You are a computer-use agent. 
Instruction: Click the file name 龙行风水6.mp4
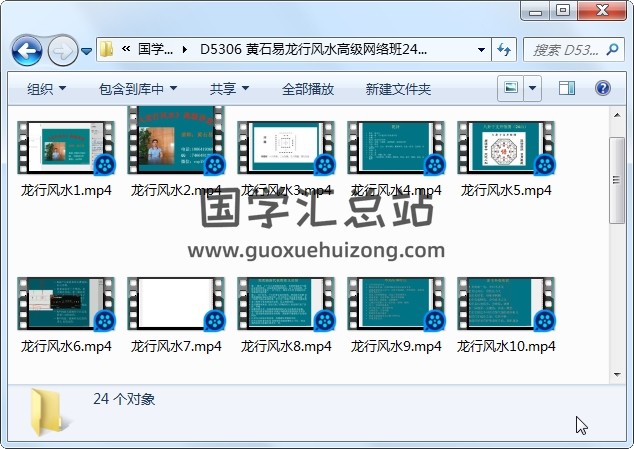tap(66, 346)
